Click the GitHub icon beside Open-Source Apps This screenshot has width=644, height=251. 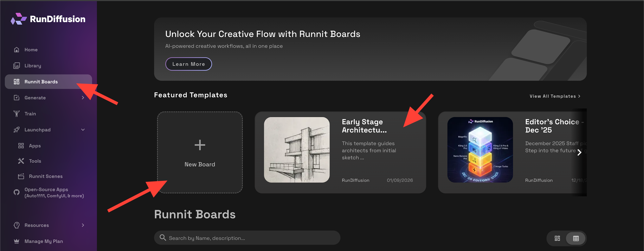tap(17, 192)
